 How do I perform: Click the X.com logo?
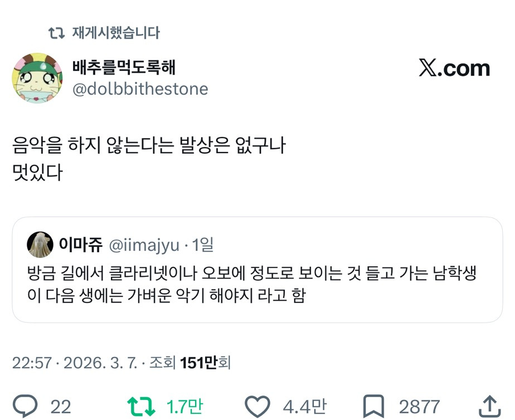point(454,69)
